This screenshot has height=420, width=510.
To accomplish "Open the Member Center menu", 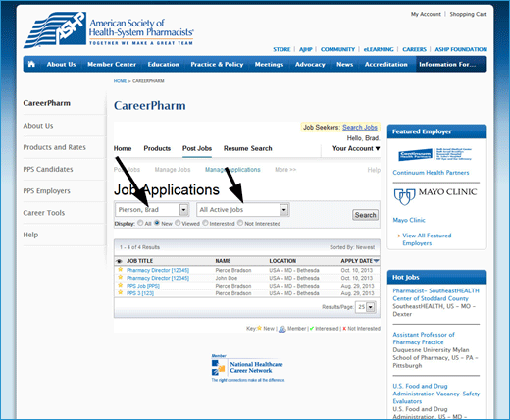I will point(112,64).
